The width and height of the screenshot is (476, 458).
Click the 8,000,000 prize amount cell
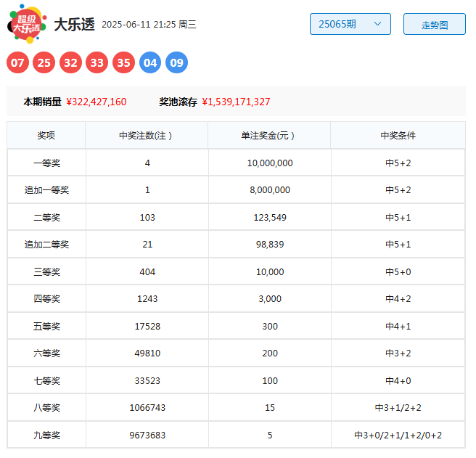(x=270, y=190)
